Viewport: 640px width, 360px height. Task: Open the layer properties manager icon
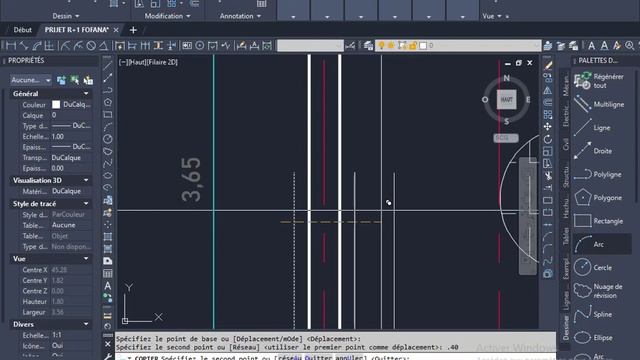(369, 46)
